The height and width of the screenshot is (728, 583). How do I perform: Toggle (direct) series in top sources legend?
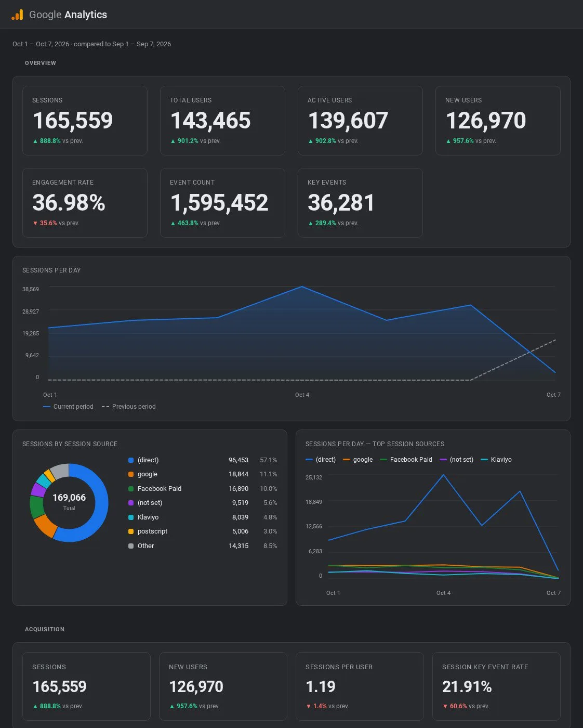point(321,460)
